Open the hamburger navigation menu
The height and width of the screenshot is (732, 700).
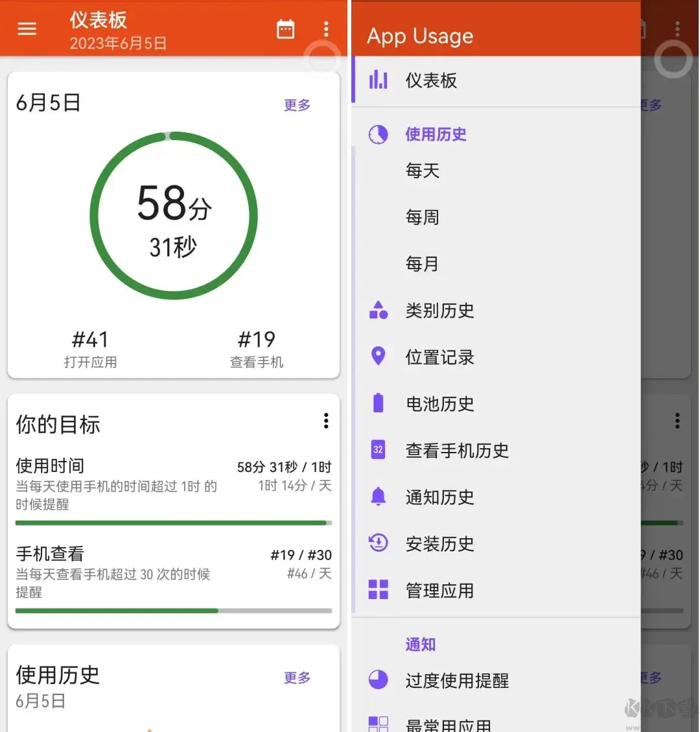(27, 29)
